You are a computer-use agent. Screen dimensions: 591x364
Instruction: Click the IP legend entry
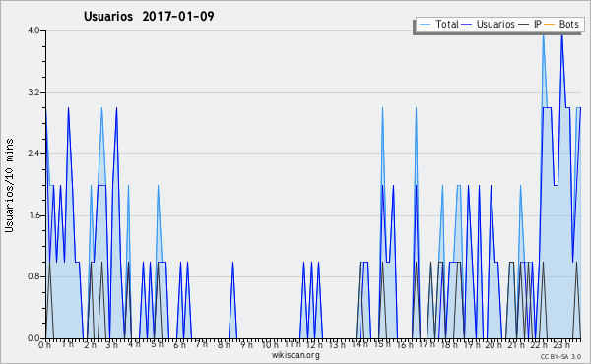[x=530, y=24]
